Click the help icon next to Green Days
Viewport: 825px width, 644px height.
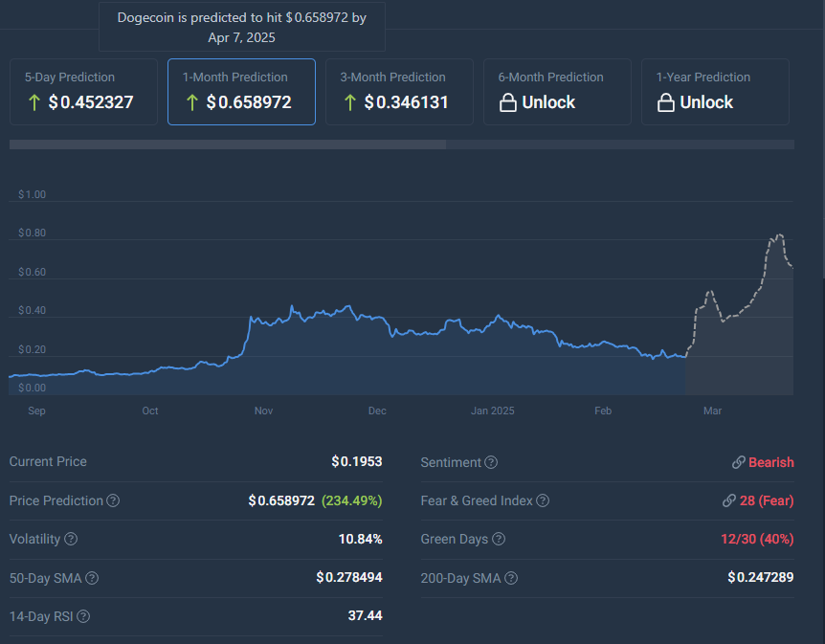click(x=498, y=540)
